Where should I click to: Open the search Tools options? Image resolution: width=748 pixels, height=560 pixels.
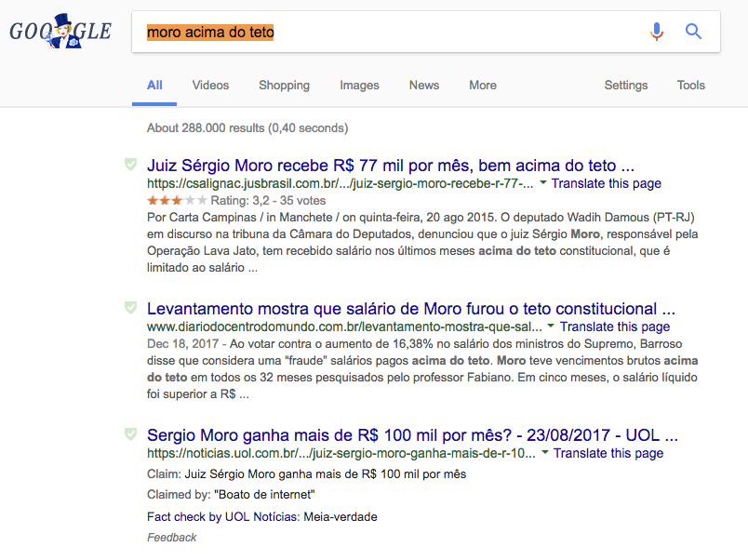690,86
